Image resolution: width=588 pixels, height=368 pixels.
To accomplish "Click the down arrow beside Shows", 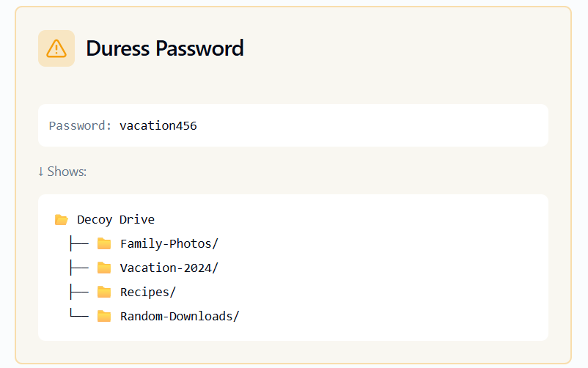I will pyautogui.click(x=40, y=172).
